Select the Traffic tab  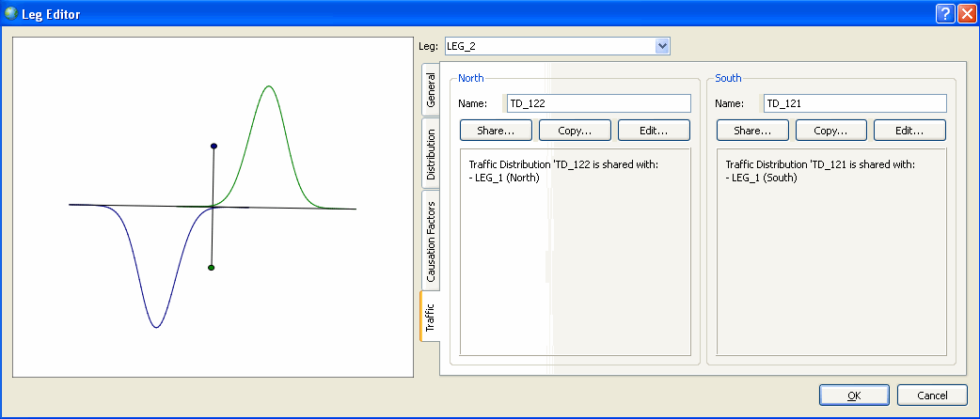point(430,316)
